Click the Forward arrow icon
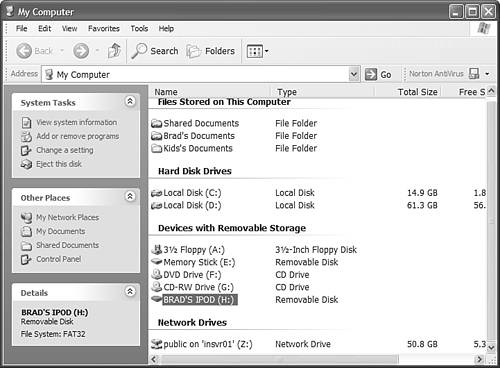Viewport: 500px width, 368px height. [81, 51]
